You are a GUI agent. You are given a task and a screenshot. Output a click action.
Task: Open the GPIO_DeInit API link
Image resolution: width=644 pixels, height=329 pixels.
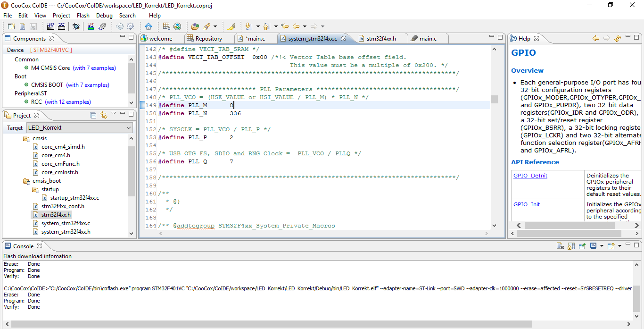point(530,176)
